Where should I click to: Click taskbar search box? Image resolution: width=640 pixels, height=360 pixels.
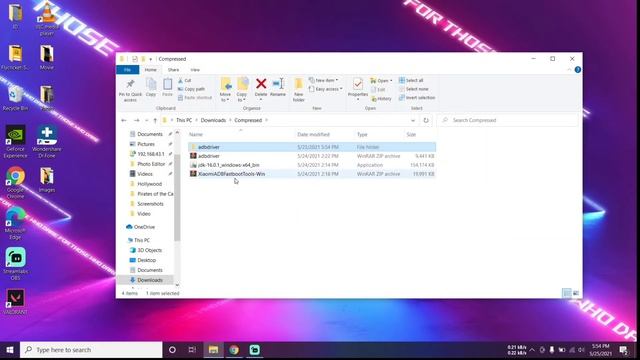pos(91,350)
